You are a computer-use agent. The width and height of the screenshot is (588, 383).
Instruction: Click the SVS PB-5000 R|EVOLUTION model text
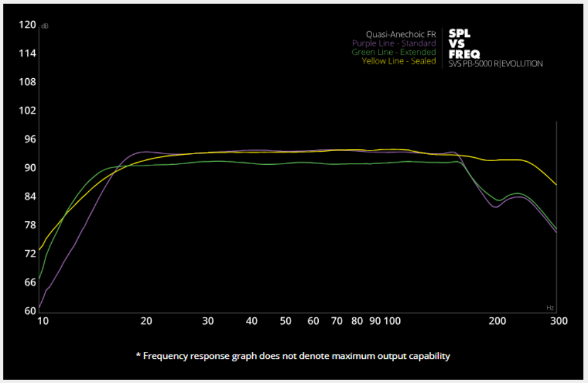496,64
